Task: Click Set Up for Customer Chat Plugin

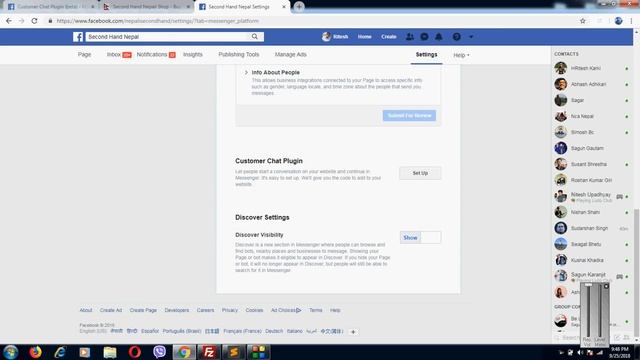Action: coord(420,173)
